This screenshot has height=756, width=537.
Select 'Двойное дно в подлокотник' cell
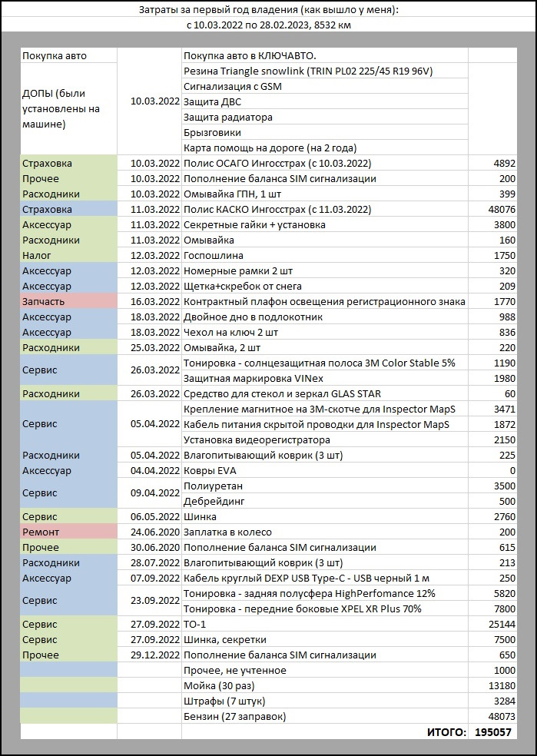tap(325, 317)
